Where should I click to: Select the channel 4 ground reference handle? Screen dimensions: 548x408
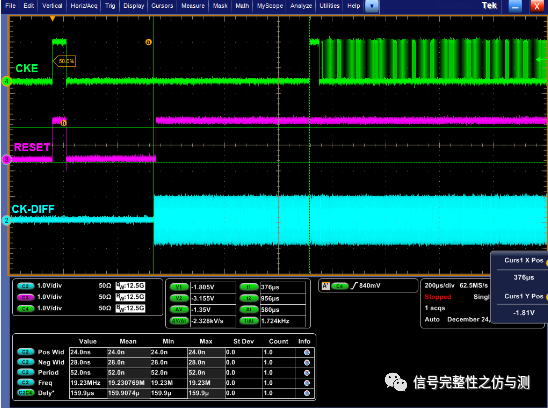click(x=6, y=81)
